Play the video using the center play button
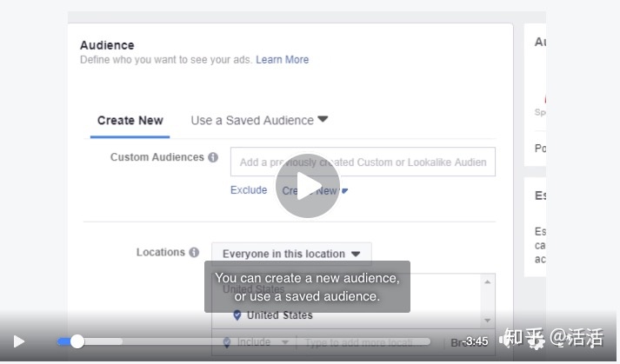The width and height of the screenshot is (620, 364). point(308,186)
